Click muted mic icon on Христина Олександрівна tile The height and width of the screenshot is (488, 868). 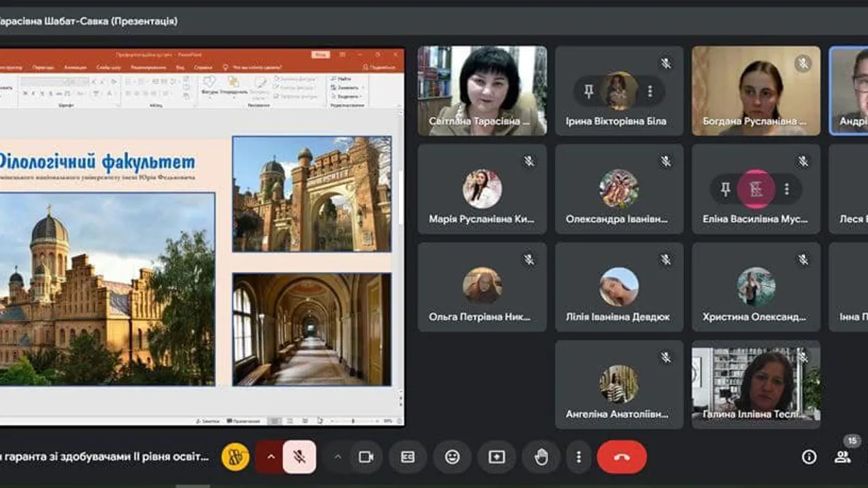click(803, 259)
